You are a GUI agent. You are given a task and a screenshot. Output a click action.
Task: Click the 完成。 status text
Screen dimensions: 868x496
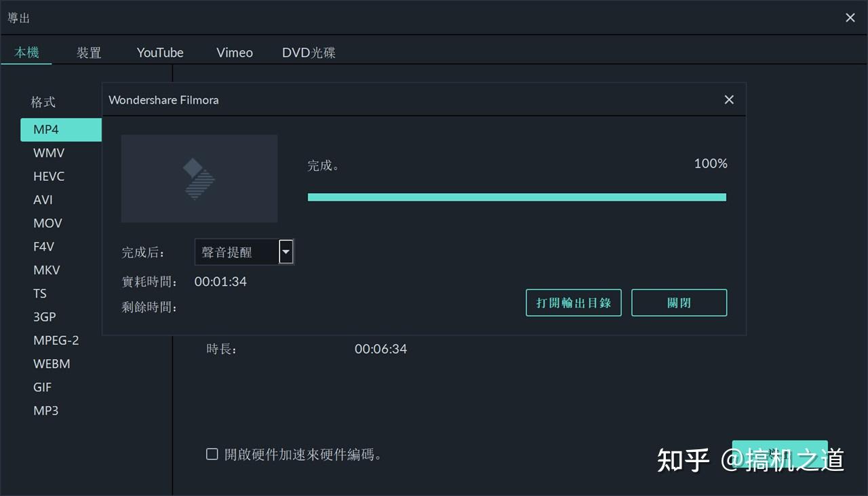(323, 165)
